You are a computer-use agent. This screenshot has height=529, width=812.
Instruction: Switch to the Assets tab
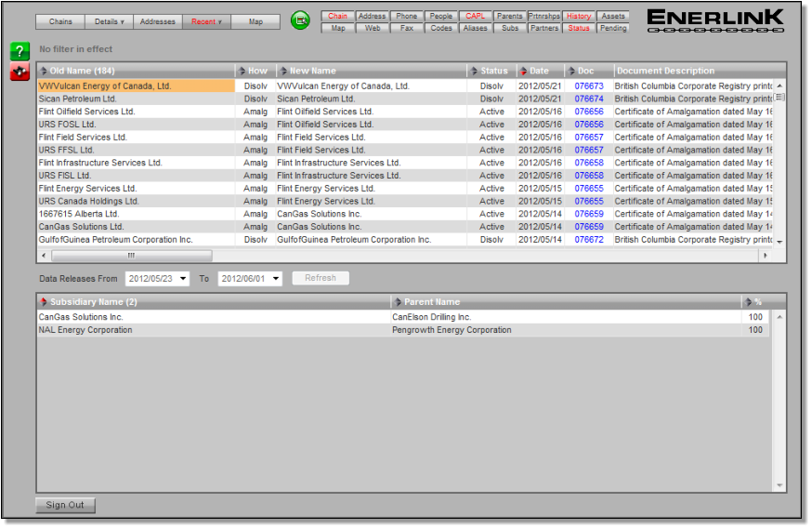point(613,16)
